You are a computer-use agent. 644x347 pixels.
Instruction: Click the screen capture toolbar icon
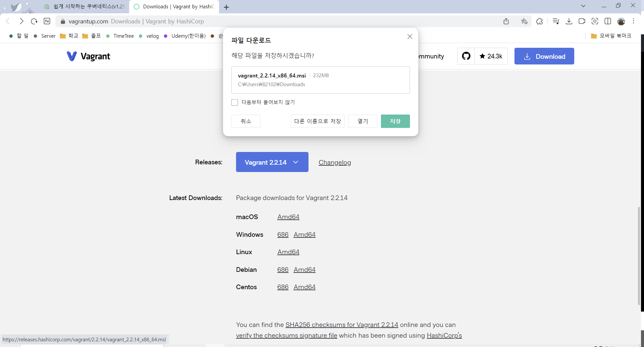[x=595, y=21]
